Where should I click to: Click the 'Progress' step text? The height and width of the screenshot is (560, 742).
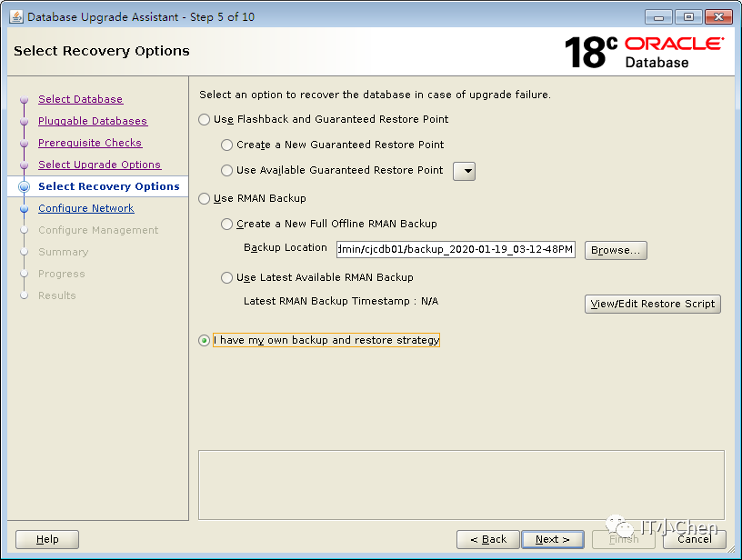click(62, 274)
